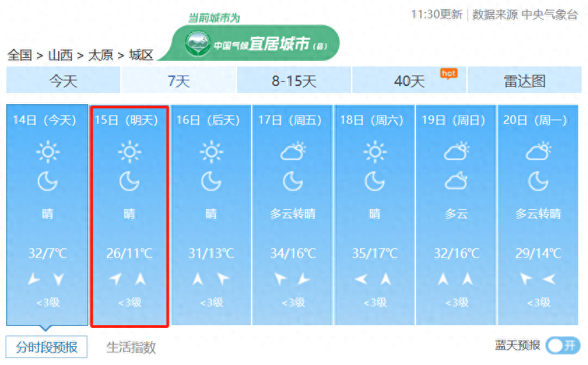
Task: Click second wind arrow under 29/14℃
Action: click(x=550, y=279)
